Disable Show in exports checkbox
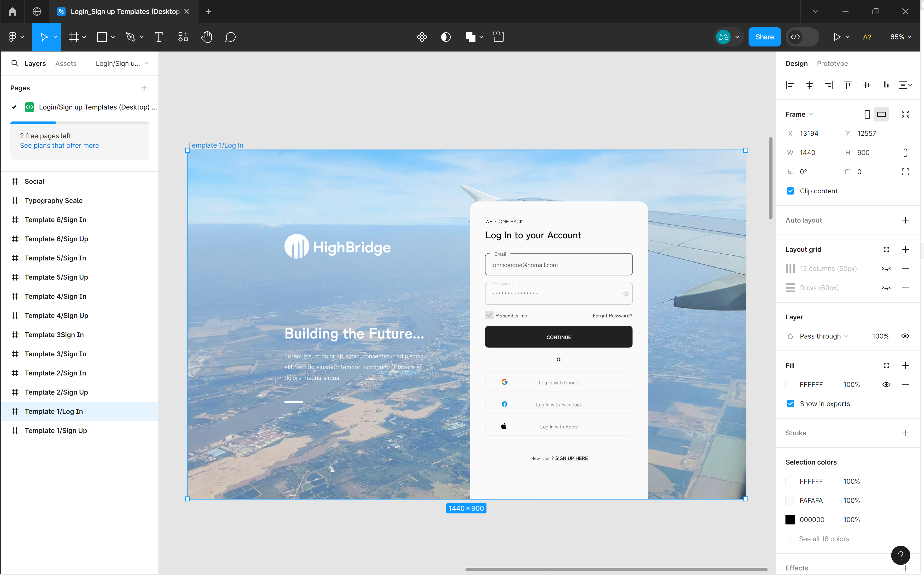The width and height of the screenshot is (924, 575). (x=790, y=404)
